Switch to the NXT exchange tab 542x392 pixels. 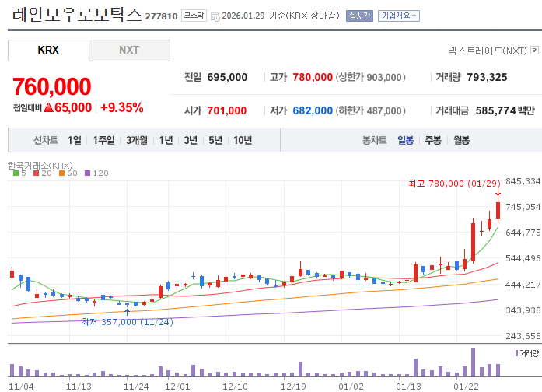(129, 50)
